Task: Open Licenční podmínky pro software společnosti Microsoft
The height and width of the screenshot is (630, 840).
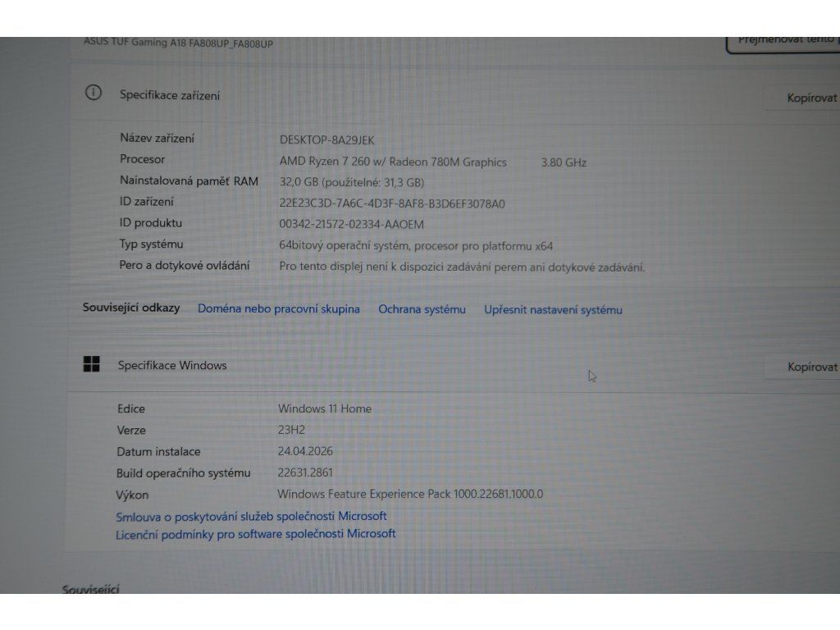Action: point(256,534)
